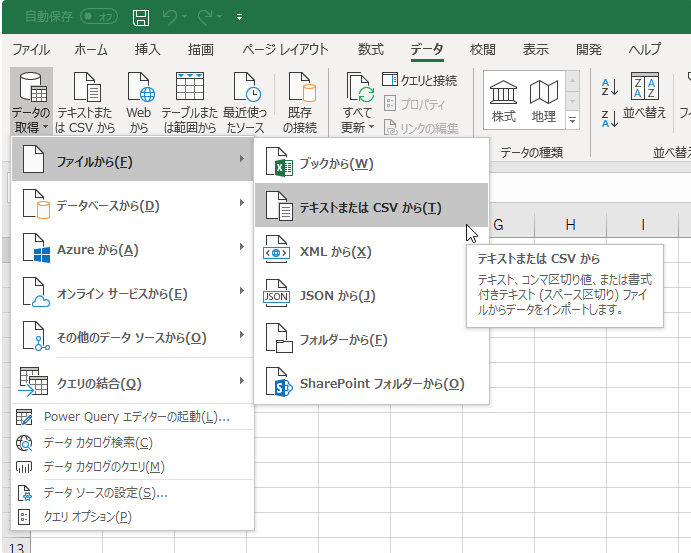Launch Power Query エディターの起動(L)
The height and width of the screenshot is (553, 691).
pyautogui.click(x=133, y=417)
